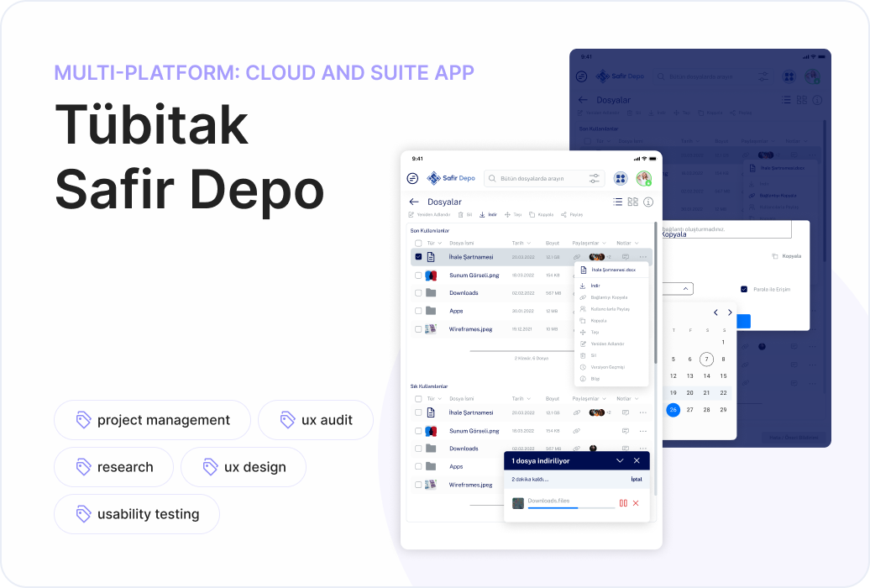This screenshot has width=870, height=588.
Task: Open the search filter sliders icon in the search box
Action: pyautogui.click(x=595, y=178)
